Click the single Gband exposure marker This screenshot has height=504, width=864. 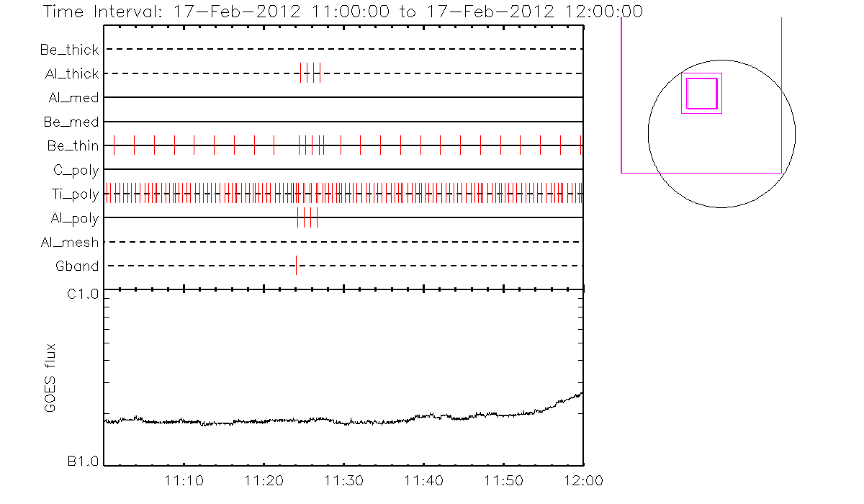(x=296, y=266)
